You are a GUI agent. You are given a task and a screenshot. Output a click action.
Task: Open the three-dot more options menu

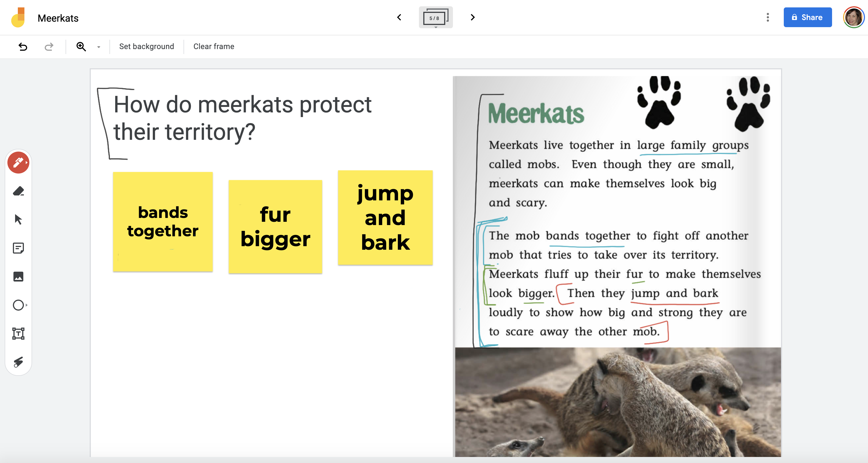coord(768,18)
